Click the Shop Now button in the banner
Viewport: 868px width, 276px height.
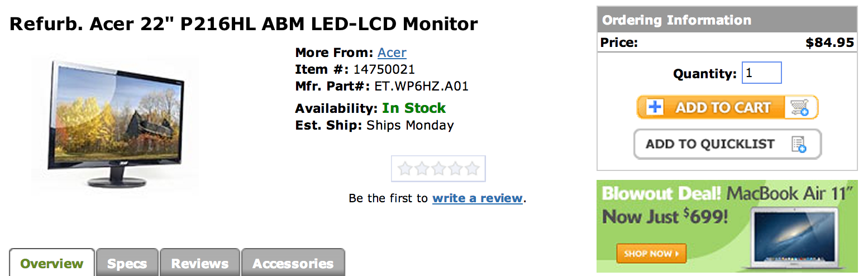tap(651, 254)
